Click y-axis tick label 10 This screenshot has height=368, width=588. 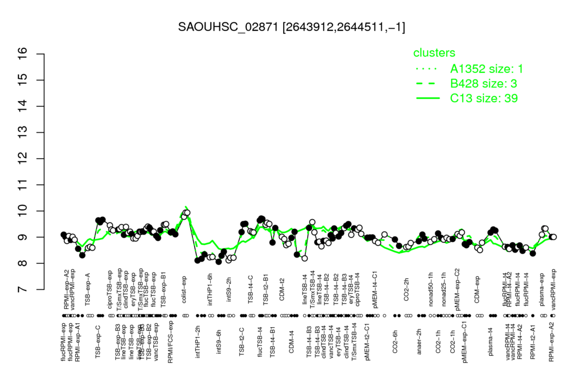click(x=23, y=211)
